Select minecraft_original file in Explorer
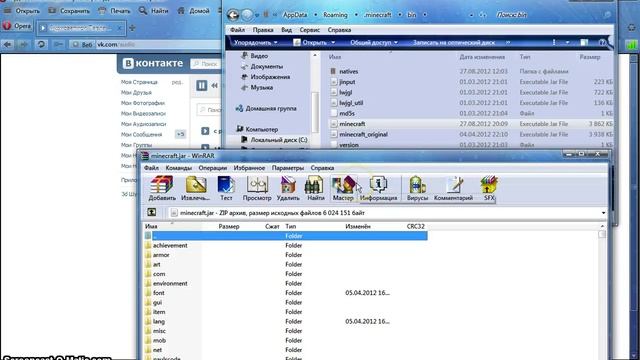 point(363,134)
